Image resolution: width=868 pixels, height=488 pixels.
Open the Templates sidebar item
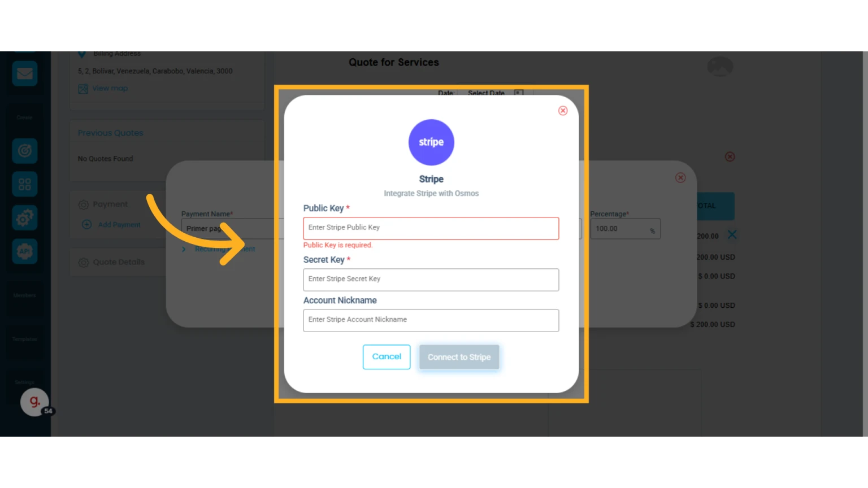coord(25,339)
